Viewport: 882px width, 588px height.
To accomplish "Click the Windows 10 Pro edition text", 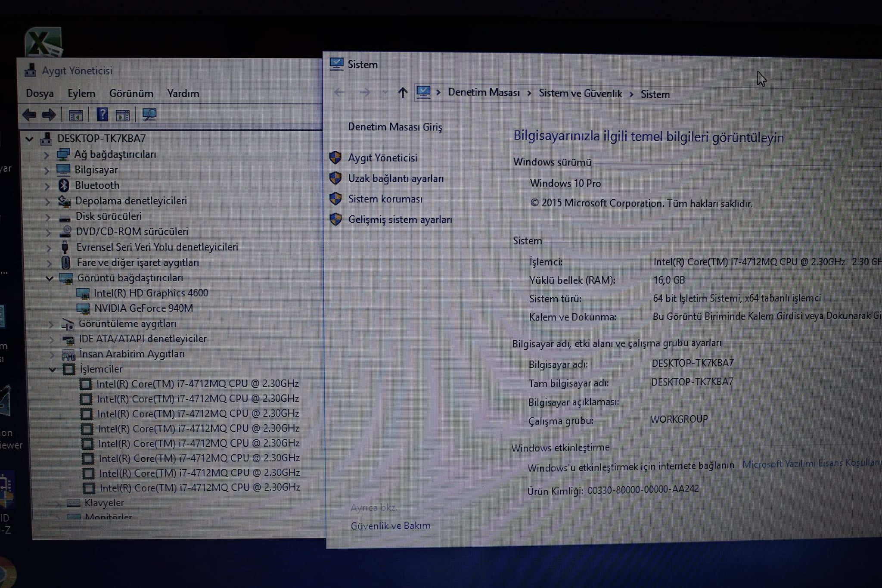I will [x=565, y=184].
